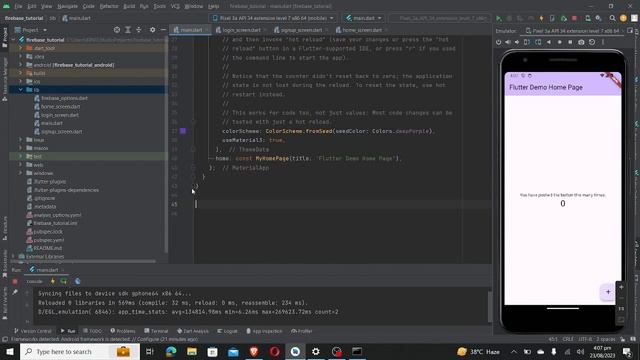Open the Refactor menu
This screenshot has width=640, height=360.
(109, 6)
